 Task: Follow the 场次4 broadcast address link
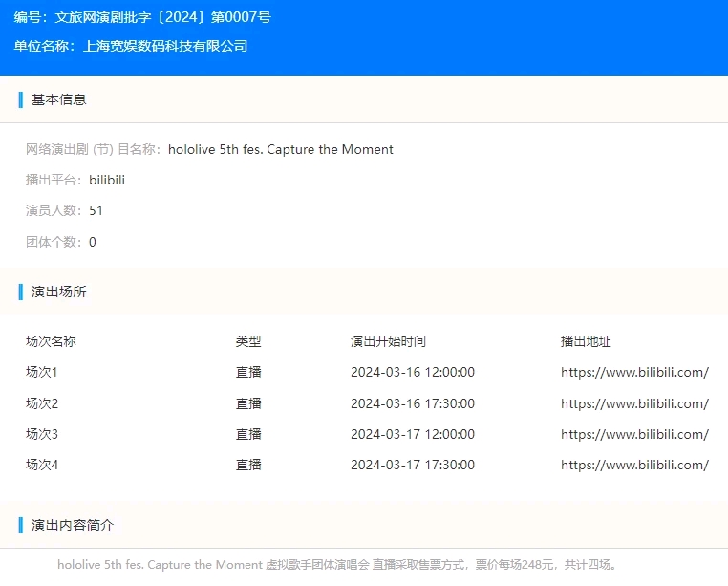point(634,465)
